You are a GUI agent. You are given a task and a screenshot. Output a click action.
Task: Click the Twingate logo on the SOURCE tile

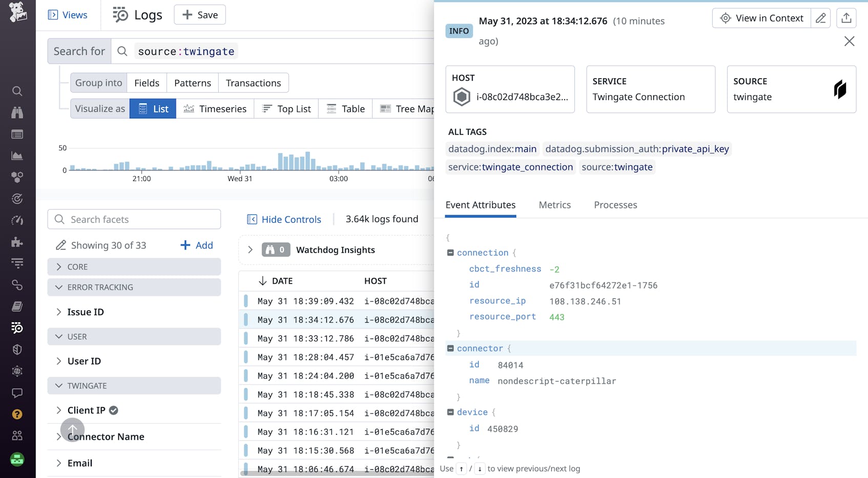(839, 89)
